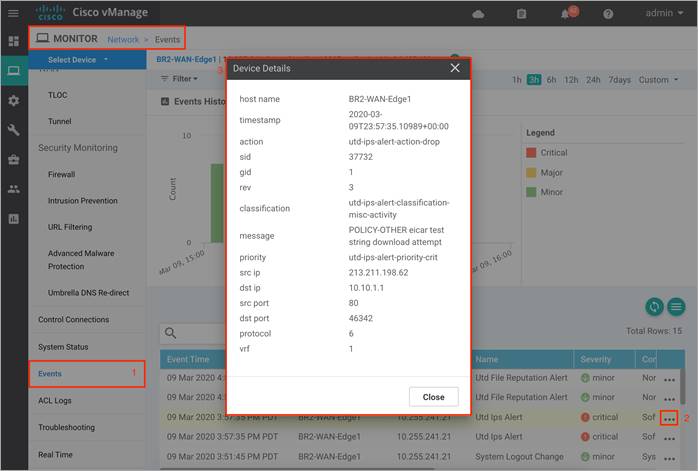Viewport: 698px width, 471px height.
Task: Open the Maintenance briefcase sidebar icon
Action: (x=14, y=159)
